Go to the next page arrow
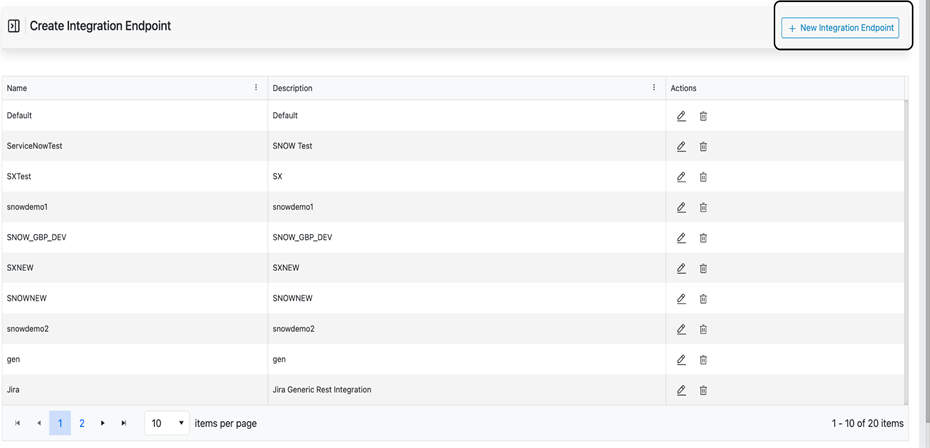This screenshot has width=930, height=448. [x=103, y=423]
